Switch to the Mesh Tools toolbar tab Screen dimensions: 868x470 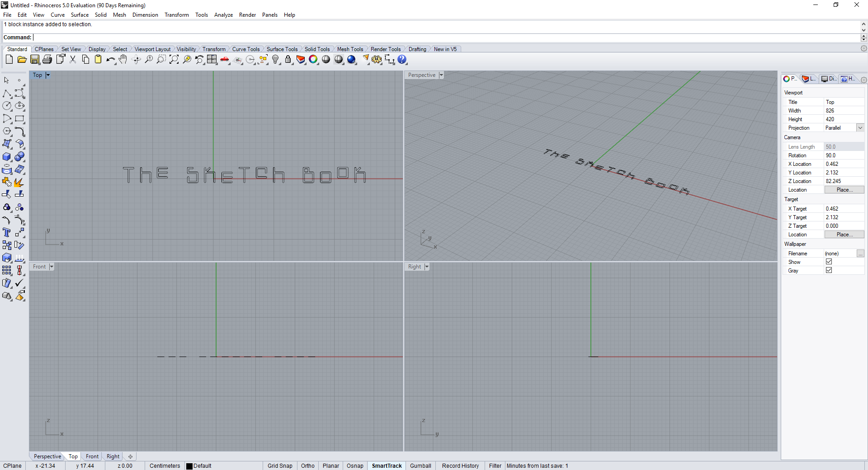pyautogui.click(x=350, y=49)
